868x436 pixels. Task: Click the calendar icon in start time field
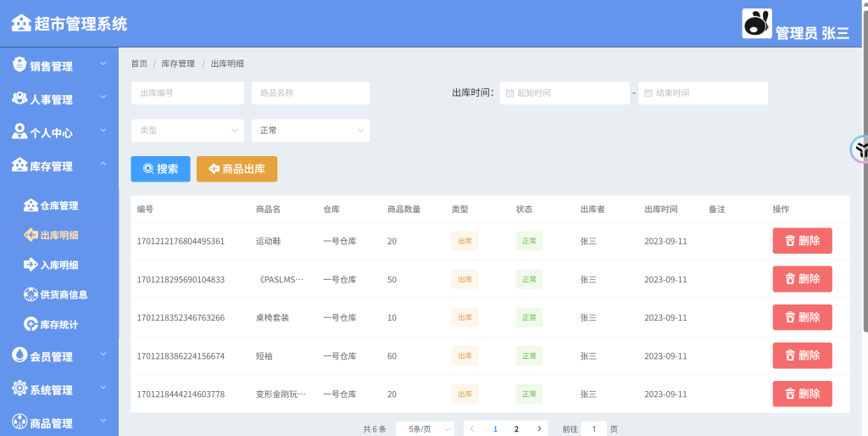coord(509,93)
